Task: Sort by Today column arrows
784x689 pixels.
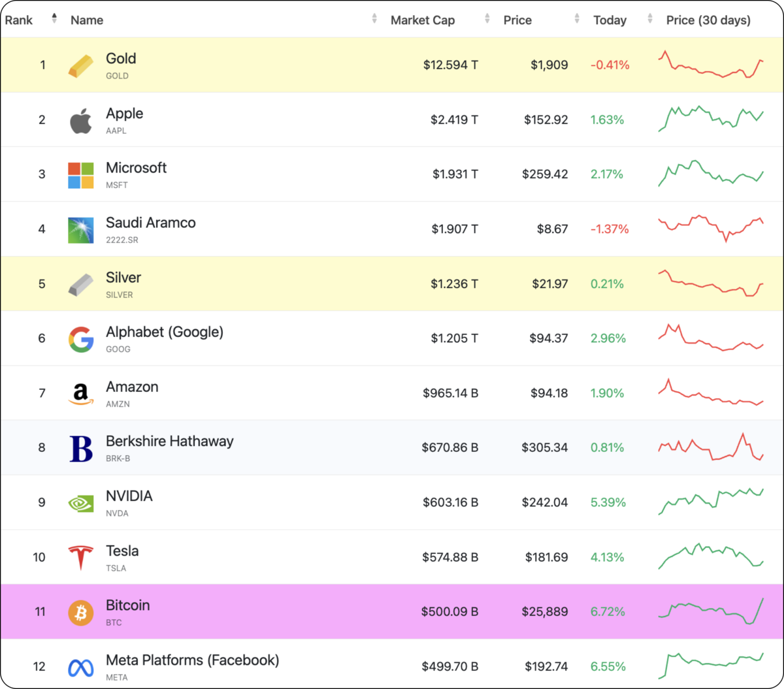Action: click(649, 19)
